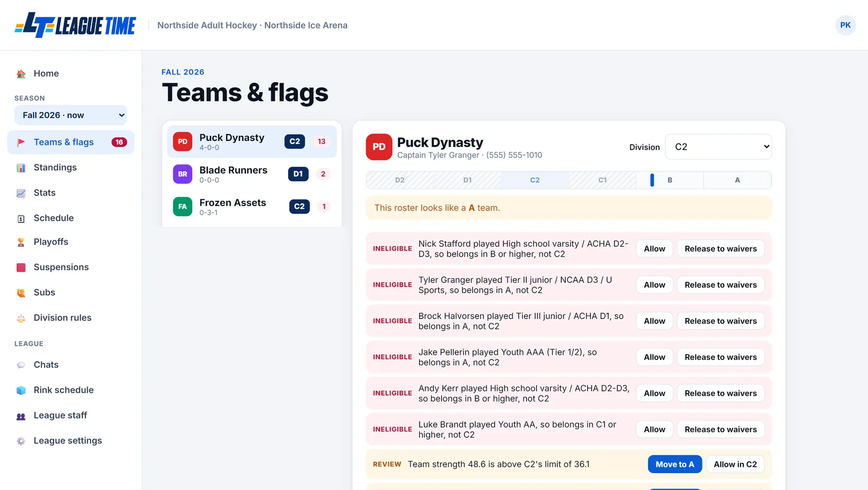Select Blade Runners team row

point(252,174)
